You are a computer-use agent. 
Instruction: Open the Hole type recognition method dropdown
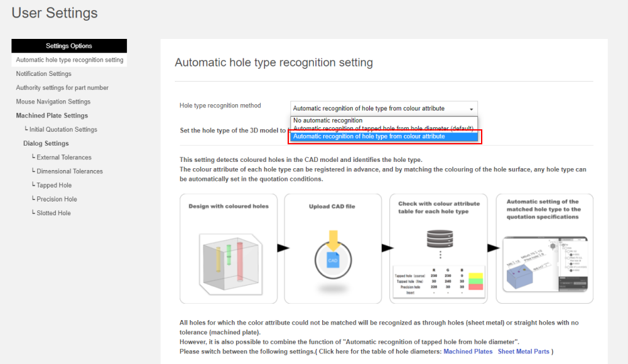[x=384, y=109]
